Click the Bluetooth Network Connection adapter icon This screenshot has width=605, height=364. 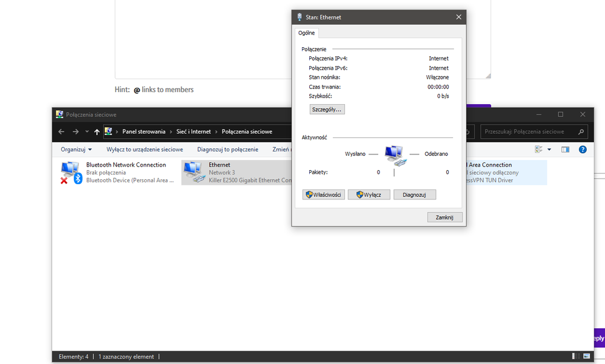[71, 173]
